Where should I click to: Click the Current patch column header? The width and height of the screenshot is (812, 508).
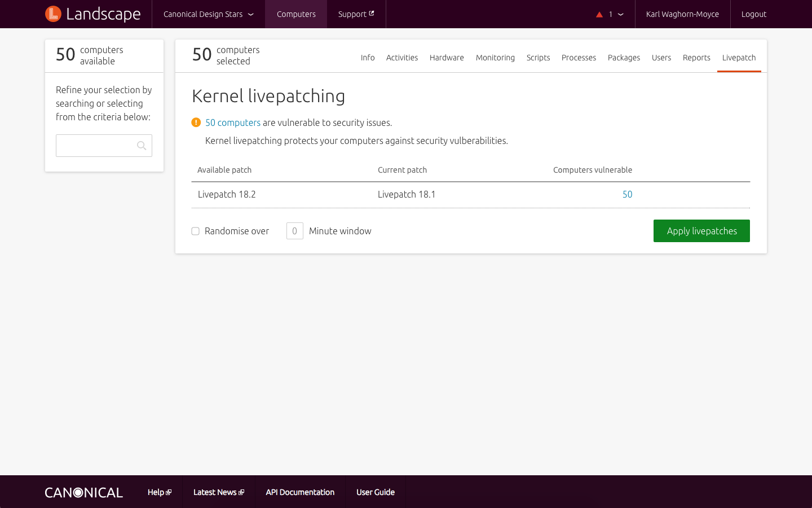402,170
